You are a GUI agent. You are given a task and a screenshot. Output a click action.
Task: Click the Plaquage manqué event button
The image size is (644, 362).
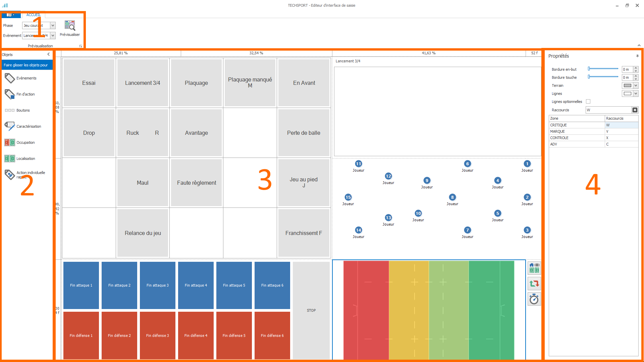(x=250, y=83)
